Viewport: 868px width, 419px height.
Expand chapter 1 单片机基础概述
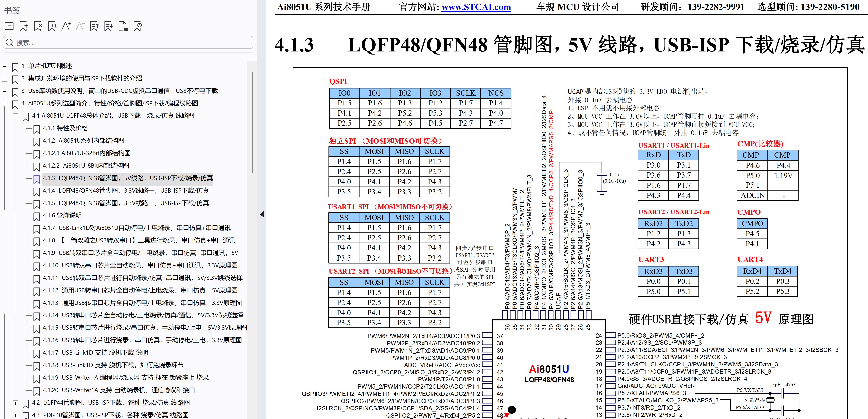[x=5, y=66]
